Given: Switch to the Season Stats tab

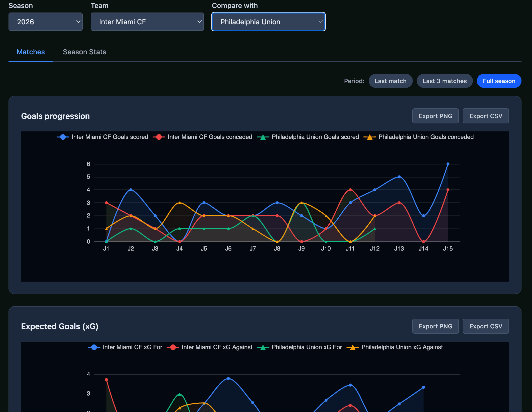Looking at the screenshot, I should point(84,52).
